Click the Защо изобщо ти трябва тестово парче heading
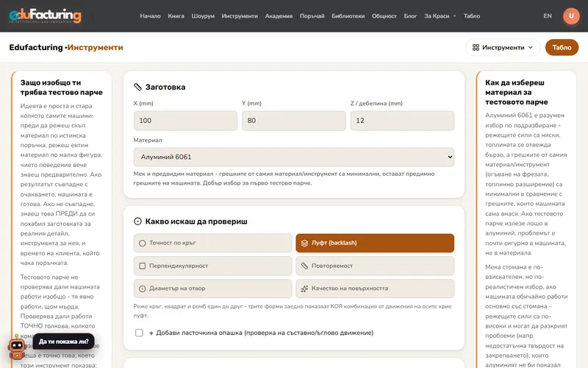This screenshot has width=588, height=368. point(62,87)
